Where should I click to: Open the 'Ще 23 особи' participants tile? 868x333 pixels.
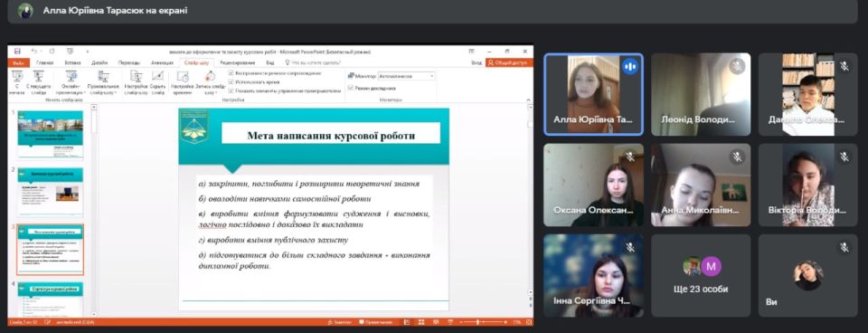(701, 275)
